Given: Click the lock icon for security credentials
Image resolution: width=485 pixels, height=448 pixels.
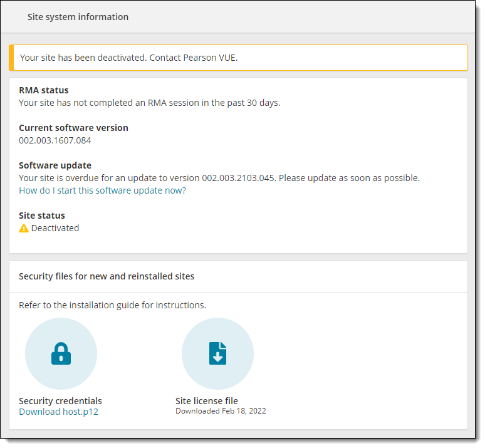Looking at the screenshot, I should pyautogui.click(x=61, y=353).
